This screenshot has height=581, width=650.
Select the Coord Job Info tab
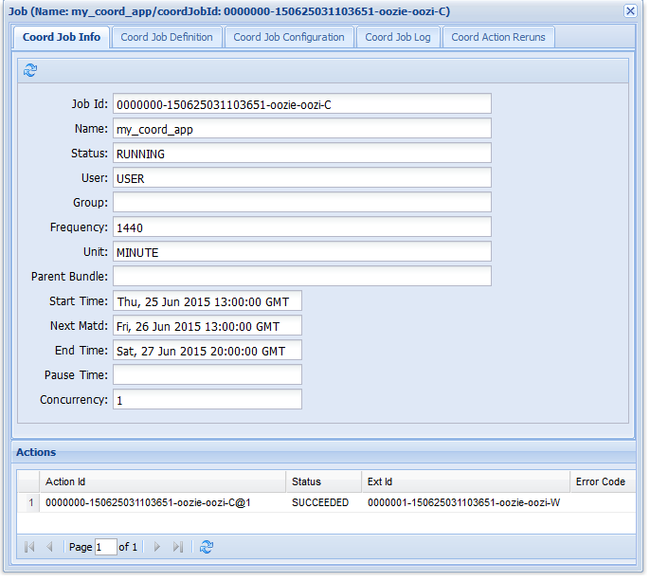tap(61, 37)
